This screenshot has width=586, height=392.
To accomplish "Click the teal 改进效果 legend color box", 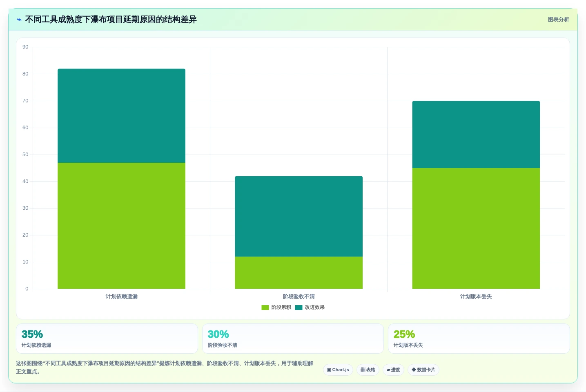I will pos(299,308).
